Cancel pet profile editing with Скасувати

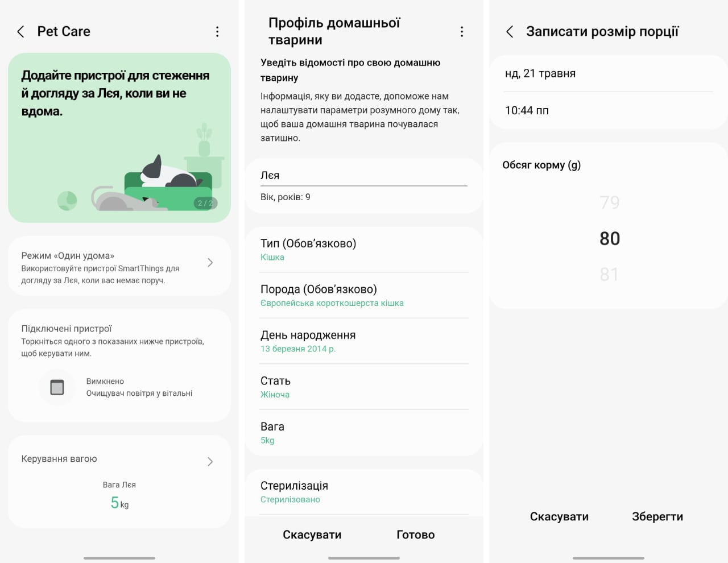pos(312,535)
